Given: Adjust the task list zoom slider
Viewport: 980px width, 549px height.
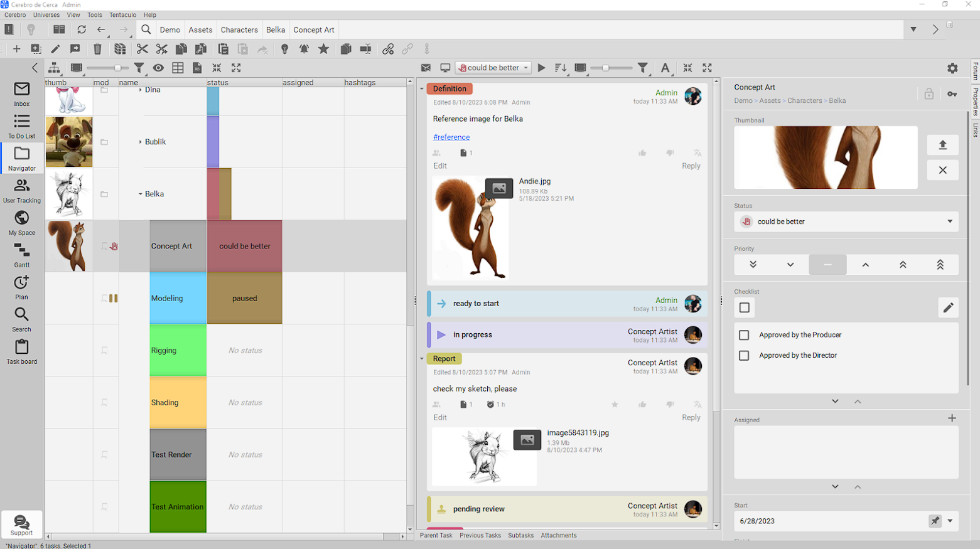Looking at the screenshot, I should (107, 68).
